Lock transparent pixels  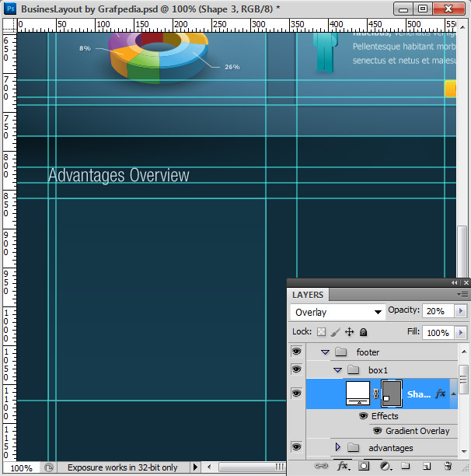pyautogui.click(x=321, y=332)
